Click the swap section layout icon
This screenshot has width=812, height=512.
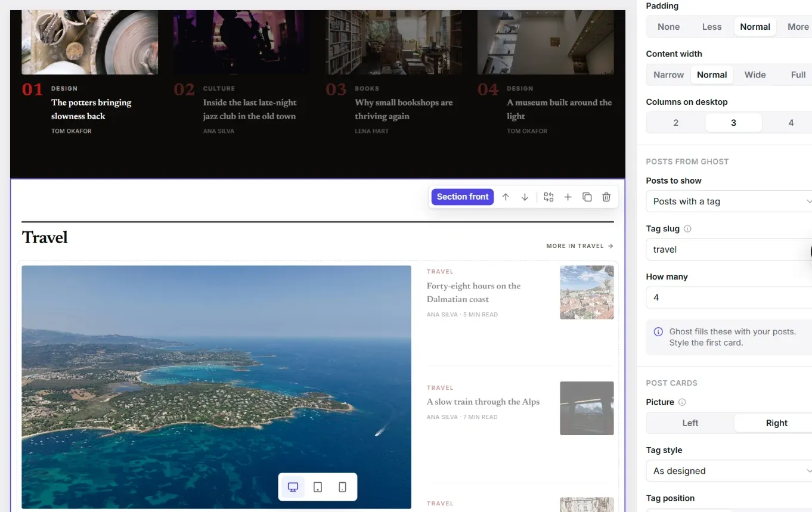[x=548, y=197]
